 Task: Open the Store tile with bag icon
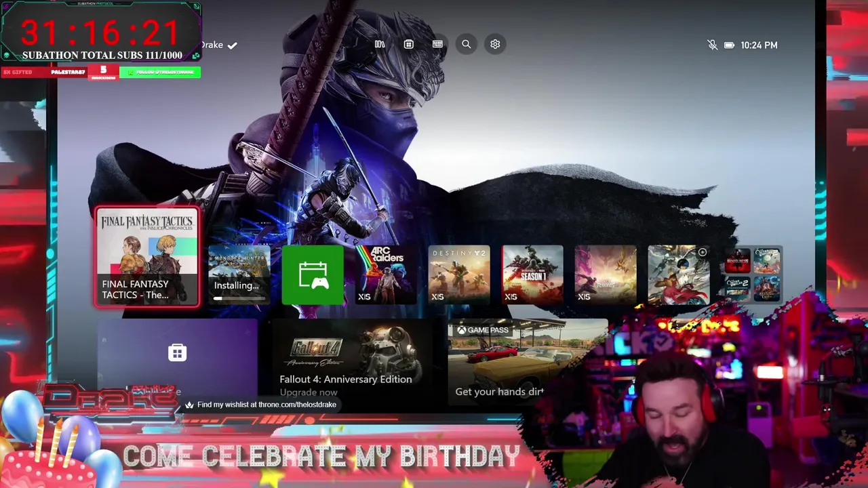[177, 359]
